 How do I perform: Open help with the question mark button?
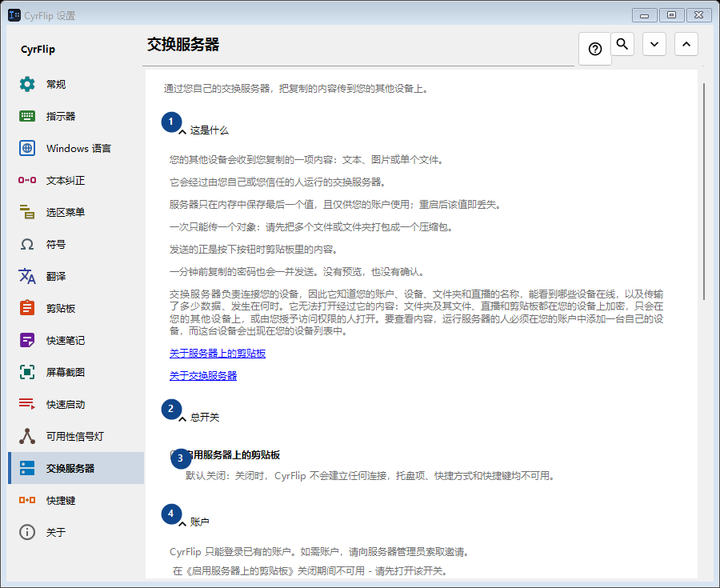(x=595, y=49)
